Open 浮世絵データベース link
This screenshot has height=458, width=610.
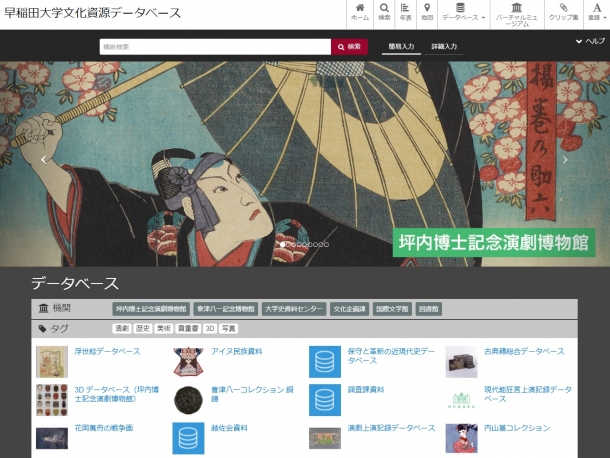[x=107, y=351]
